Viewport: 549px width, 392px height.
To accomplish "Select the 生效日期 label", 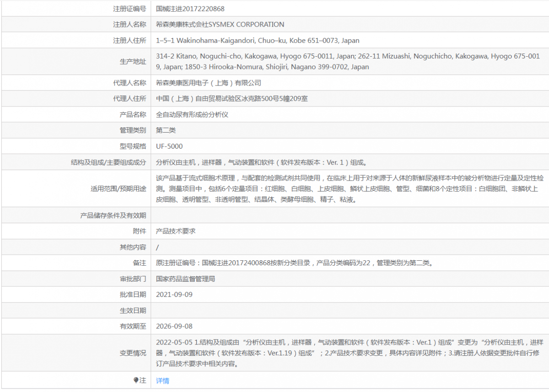I will point(133,311).
